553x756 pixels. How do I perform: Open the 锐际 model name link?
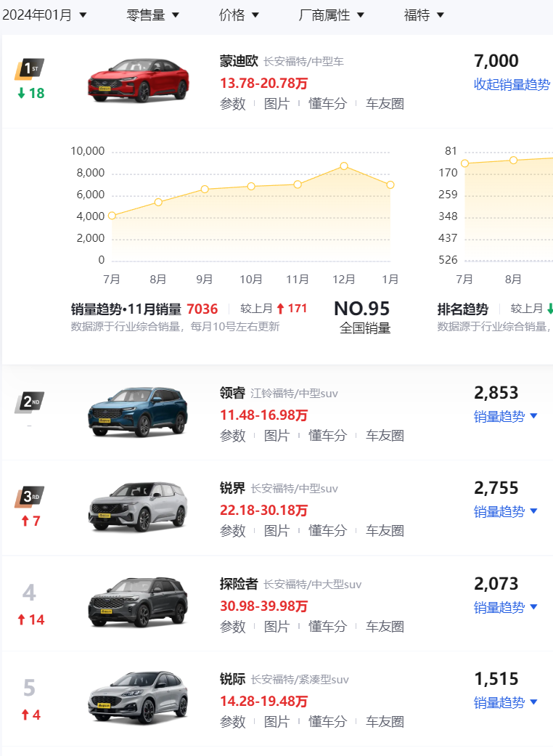[x=233, y=679]
